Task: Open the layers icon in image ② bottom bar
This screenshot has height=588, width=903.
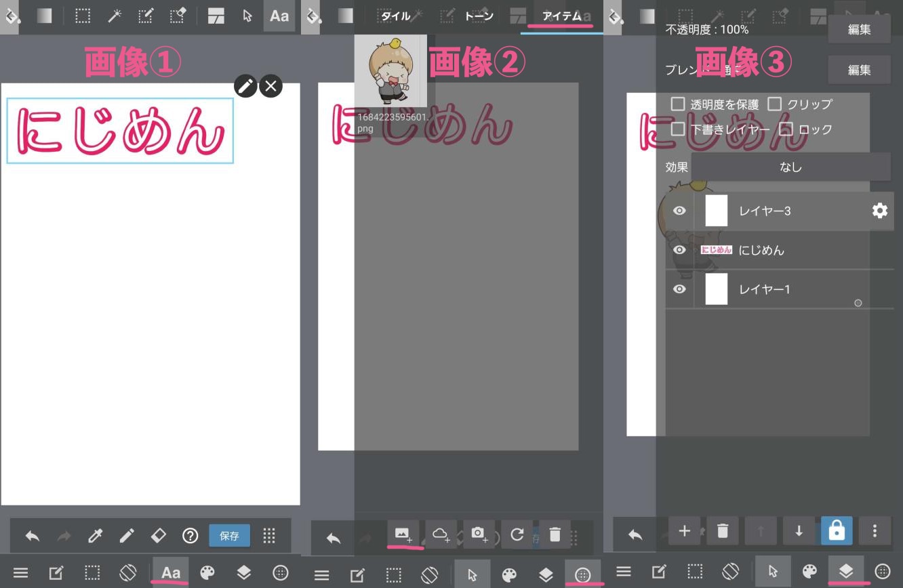Action: (x=546, y=575)
